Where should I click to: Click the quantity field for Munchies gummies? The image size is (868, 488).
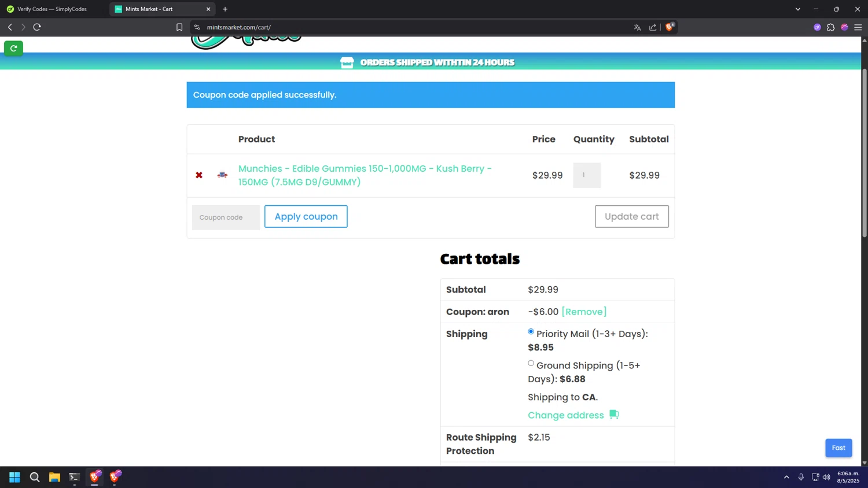[587, 175]
